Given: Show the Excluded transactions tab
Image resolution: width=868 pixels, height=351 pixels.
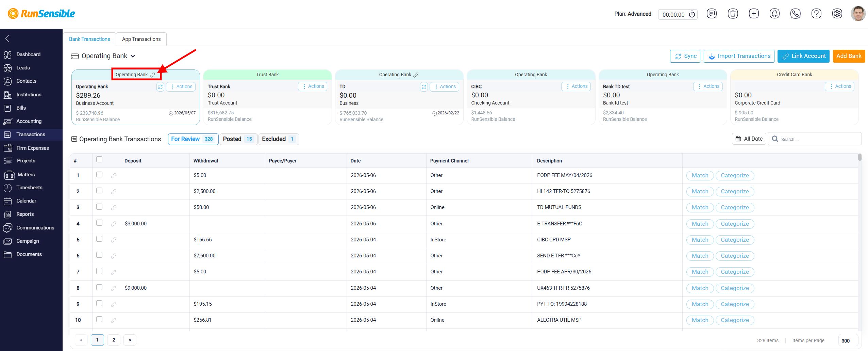Looking at the screenshot, I should coord(279,139).
